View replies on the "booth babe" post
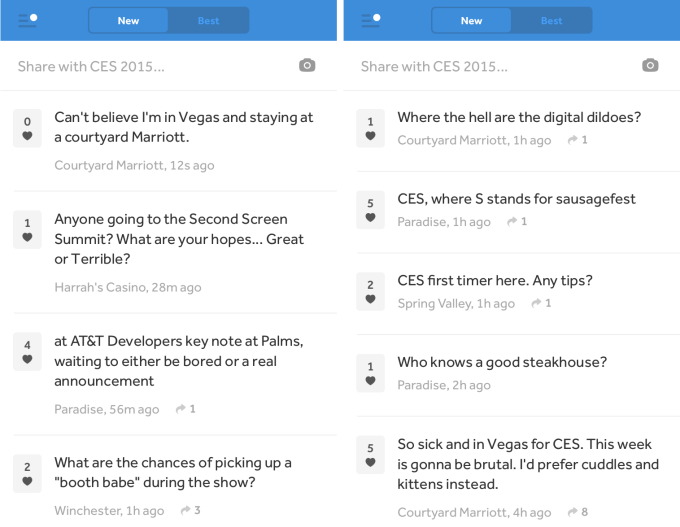This screenshot has width=680, height=527. (x=190, y=511)
